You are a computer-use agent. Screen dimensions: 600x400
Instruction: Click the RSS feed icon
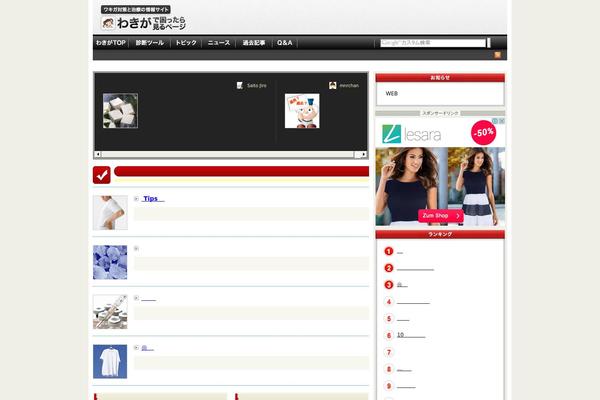[x=497, y=55]
